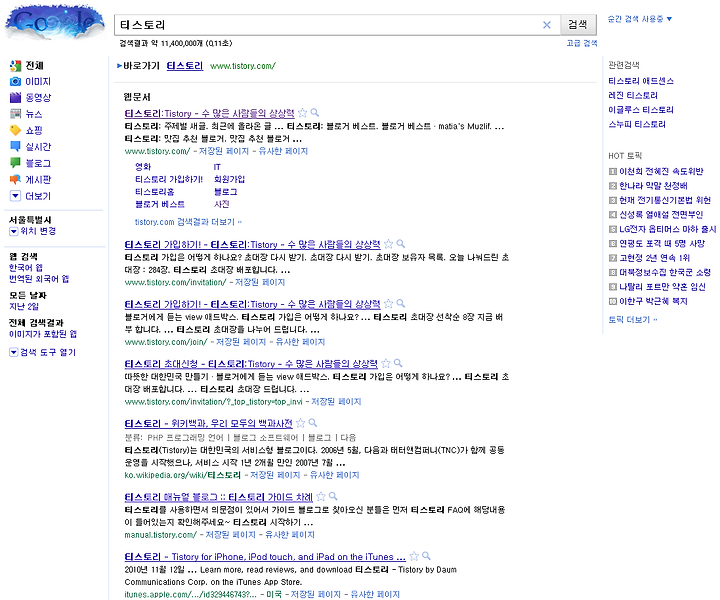The image size is (720, 600).
Task: Clear the search box with the X icon
Action: (x=546, y=25)
